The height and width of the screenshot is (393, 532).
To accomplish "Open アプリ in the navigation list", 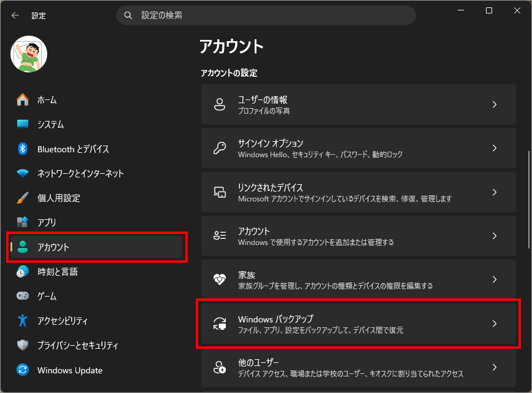I will point(47,222).
